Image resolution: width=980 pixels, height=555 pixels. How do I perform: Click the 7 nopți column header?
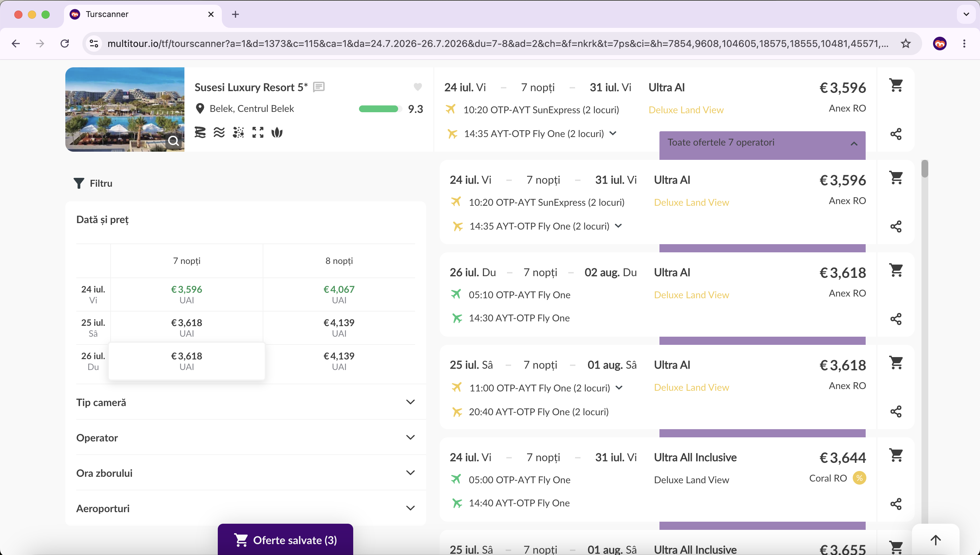pyautogui.click(x=186, y=261)
